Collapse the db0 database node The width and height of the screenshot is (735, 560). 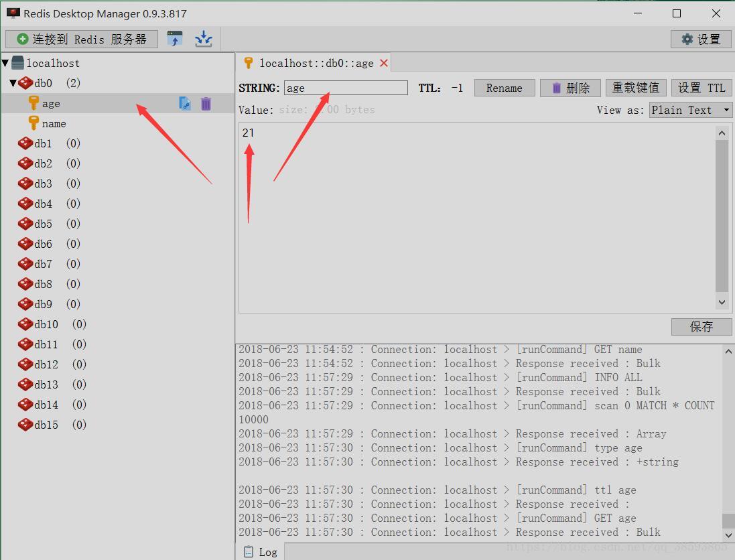(x=13, y=83)
